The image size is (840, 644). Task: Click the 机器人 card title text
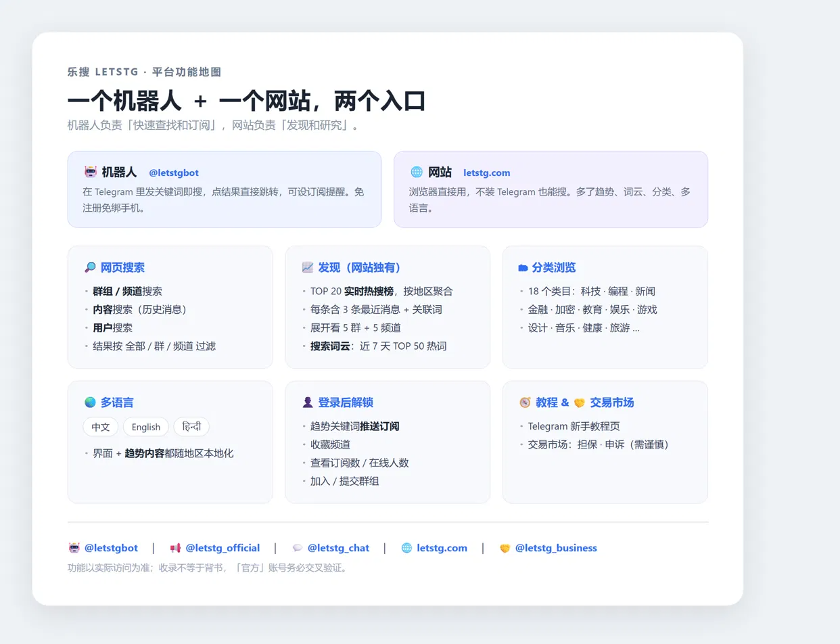119,172
